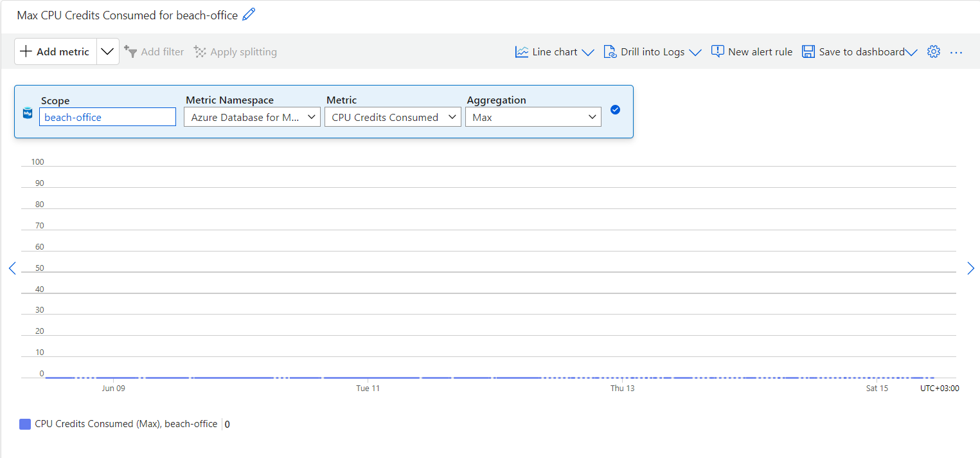Viewport: 980px width, 458px height.
Task: Click the chart title text
Action: coord(127,15)
